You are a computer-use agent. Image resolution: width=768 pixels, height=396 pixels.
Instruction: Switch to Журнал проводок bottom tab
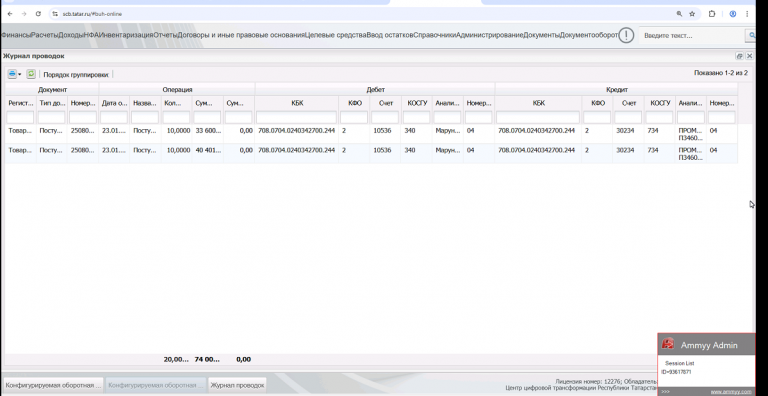coord(238,385)
